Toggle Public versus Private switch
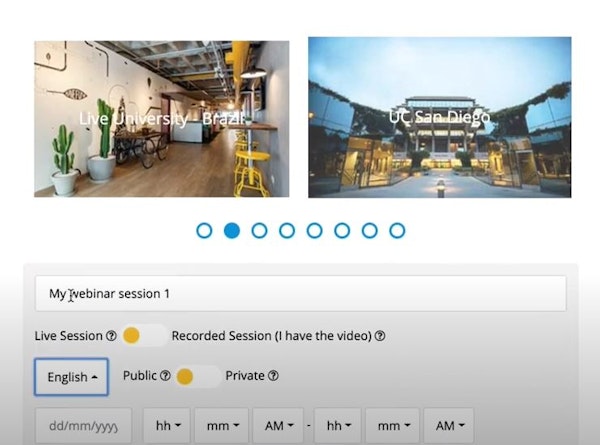Screen dimensions: 600x445 coord(198,377)
